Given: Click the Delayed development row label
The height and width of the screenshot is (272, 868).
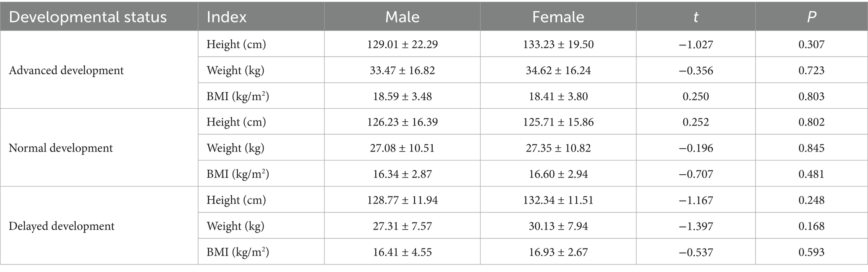Looking at the screenshot, I should pos(62,226).
